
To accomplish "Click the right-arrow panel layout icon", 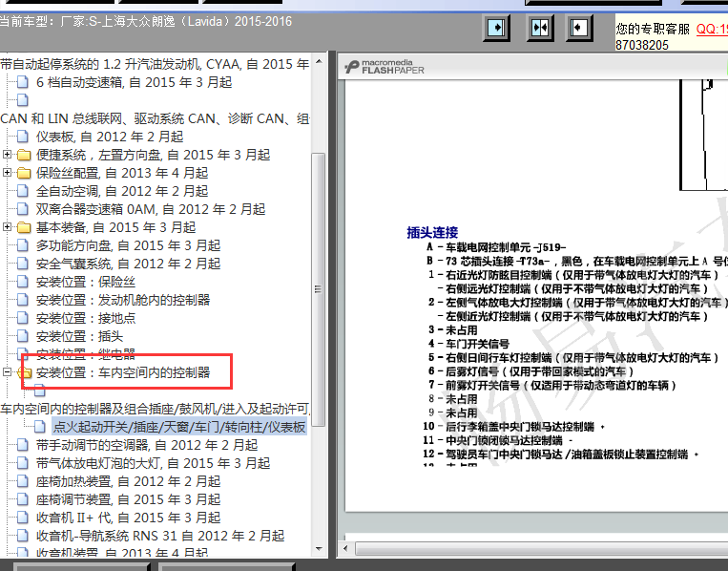I will tap(496, 28).
